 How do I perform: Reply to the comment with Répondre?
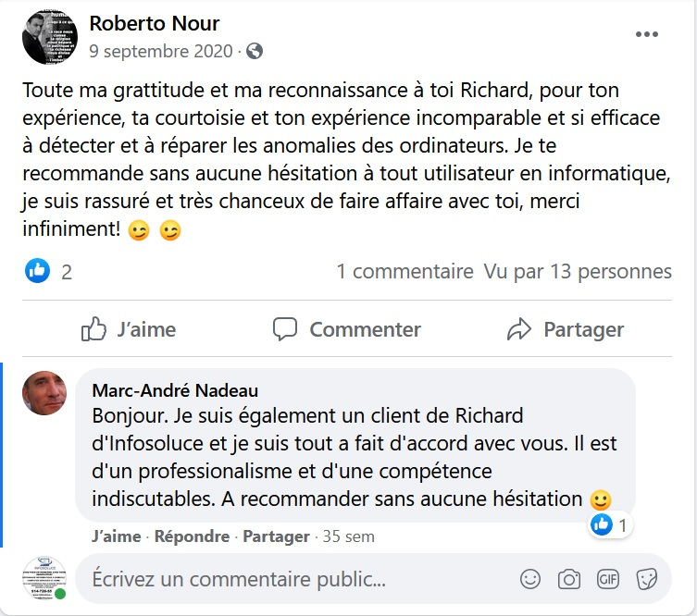192,536
